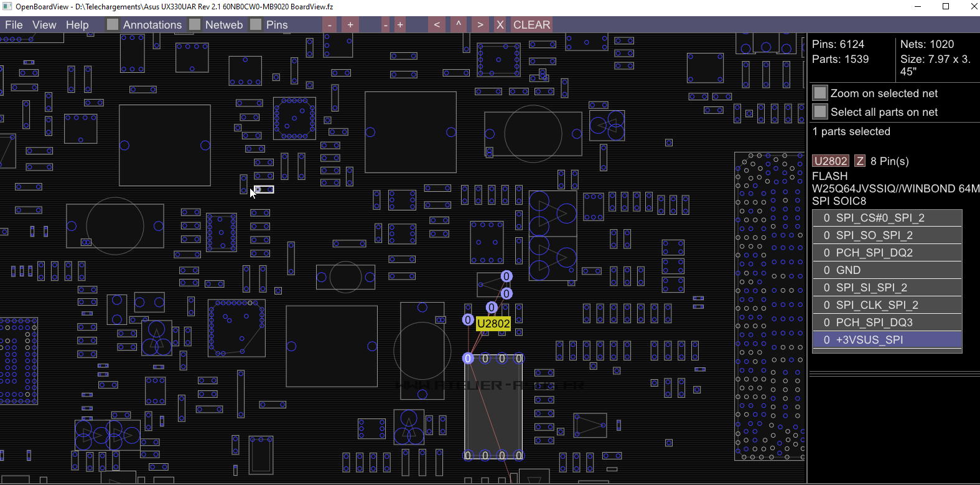
Task: Click the ">" rotate clockwise button
Action: 480,25
